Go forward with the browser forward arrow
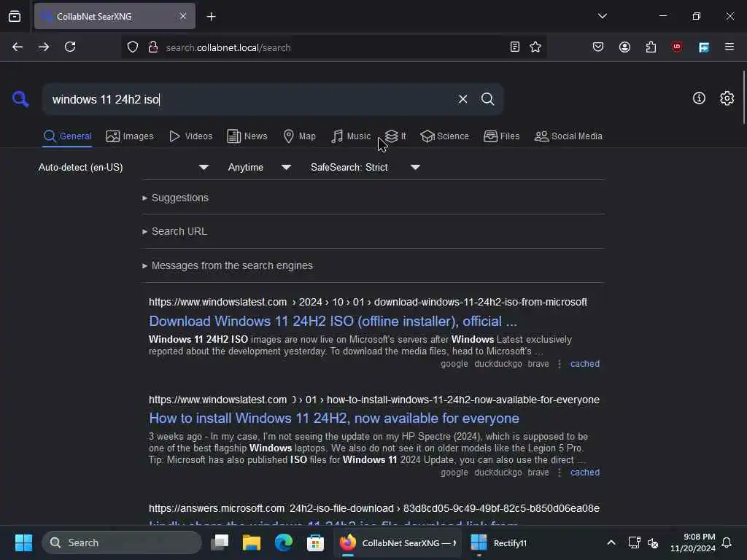The width and height of the screenshot is (747, 560). tap(44, 47)
